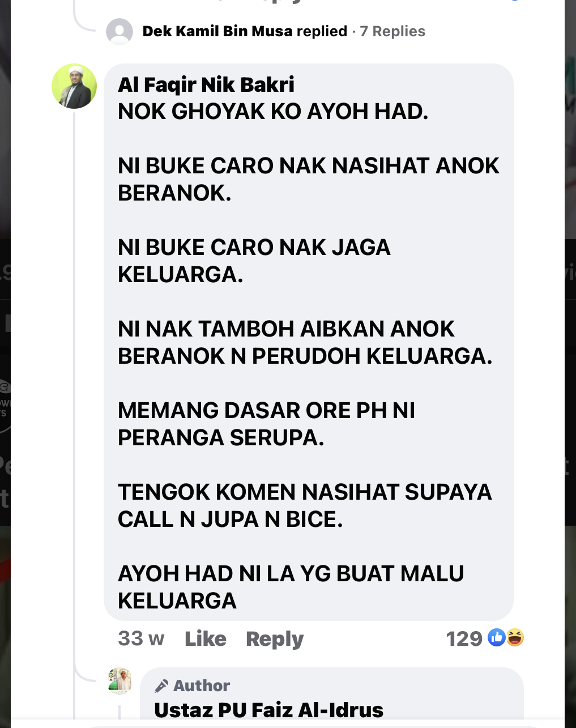
Task: Click the Author badge label
Action: (202, 686)
